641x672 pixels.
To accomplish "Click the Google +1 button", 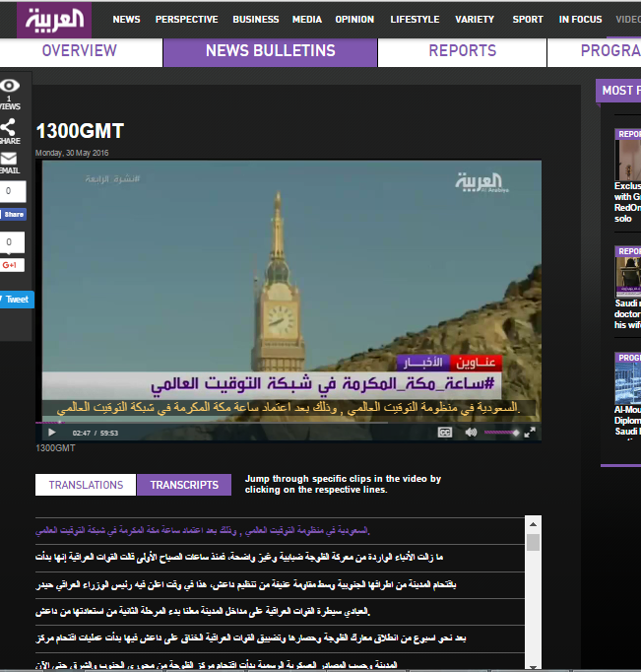I will coord(12,265).
